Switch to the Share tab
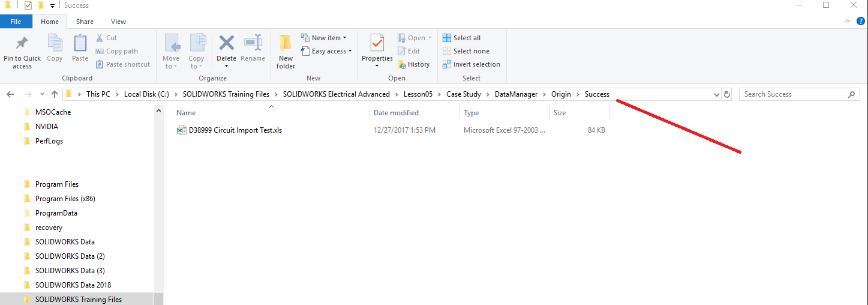Screen dimensions: 868x305 pos(85,22)
